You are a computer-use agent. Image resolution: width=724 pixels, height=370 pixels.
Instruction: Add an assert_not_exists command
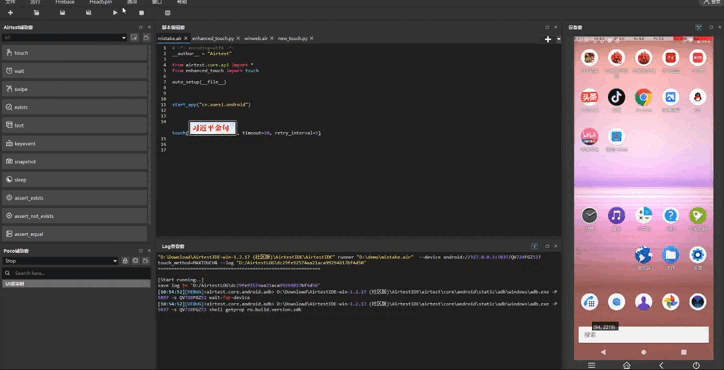(x=75, y=216)
